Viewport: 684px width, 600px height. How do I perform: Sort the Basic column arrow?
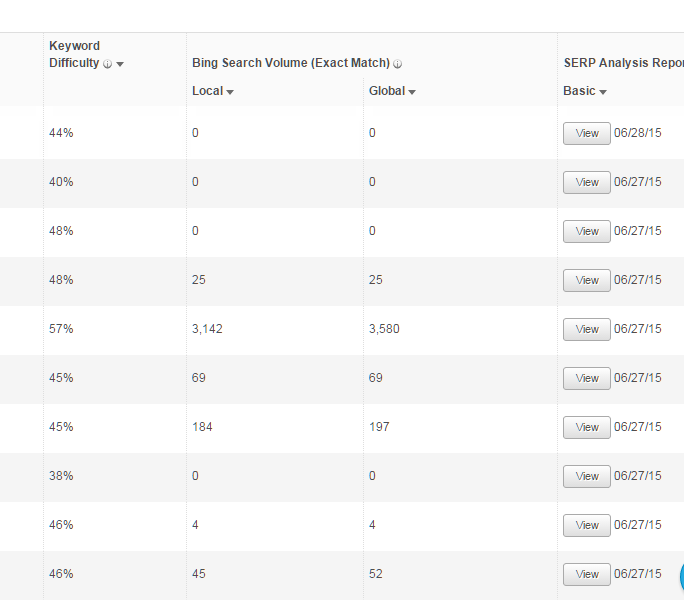tap(603, 92)
